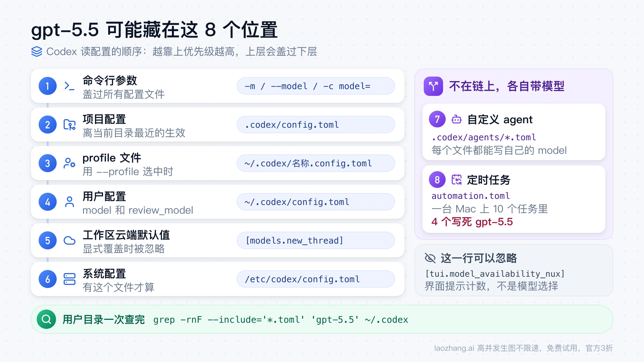Click the title gpt-5.5 可能藏在这 8 个位置
This screenshot has height=362, width=644.
(154, 30)
